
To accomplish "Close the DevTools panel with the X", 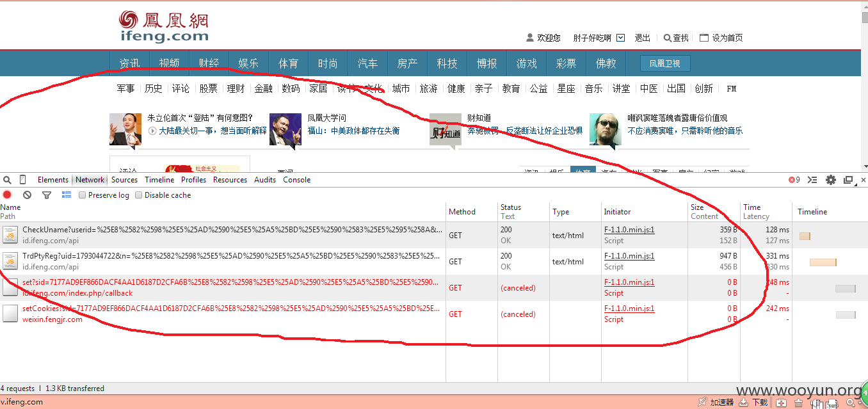I will coord(863,180).
